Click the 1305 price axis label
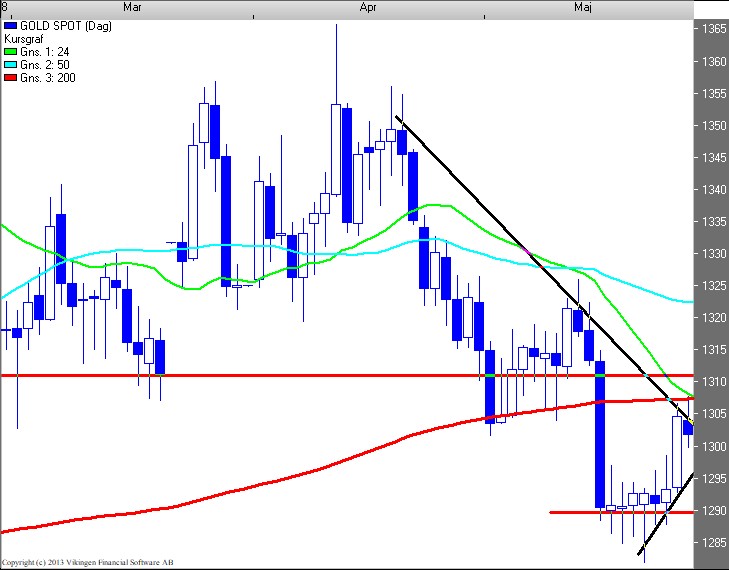 click(714, 414)
